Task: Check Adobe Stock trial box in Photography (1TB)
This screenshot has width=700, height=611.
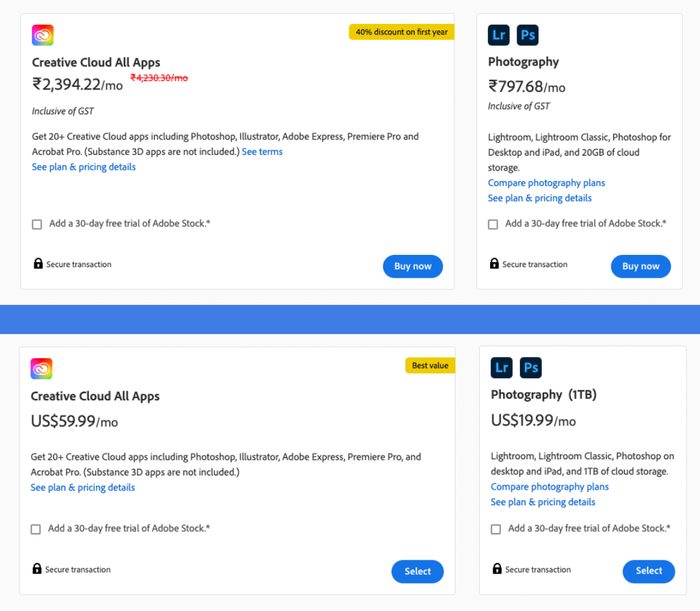Action: pos(496,529)
